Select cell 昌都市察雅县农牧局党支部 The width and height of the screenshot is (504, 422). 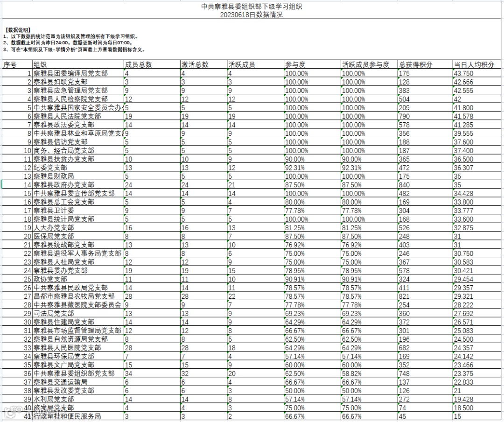(x=78, y=296)
